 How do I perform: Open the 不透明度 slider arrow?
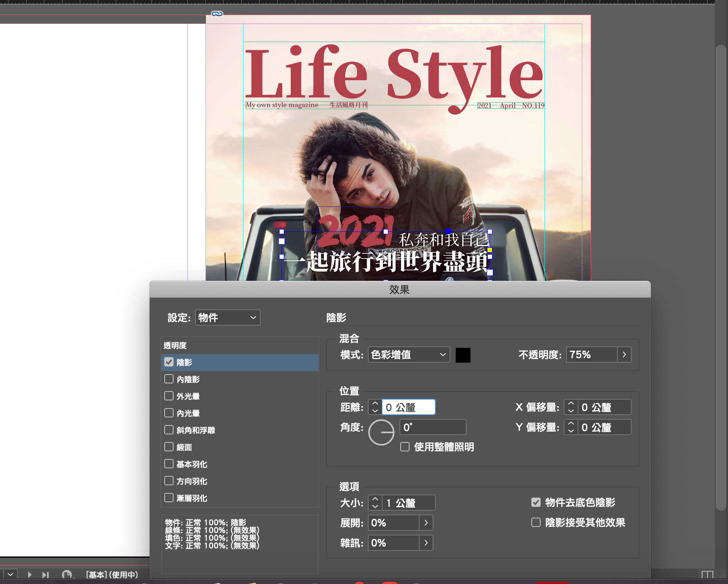coord(624,354)
